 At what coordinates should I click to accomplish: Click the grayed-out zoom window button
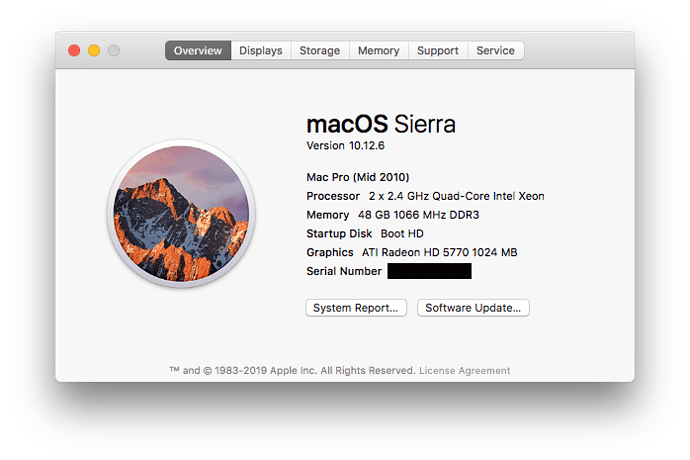coord(114,50)
